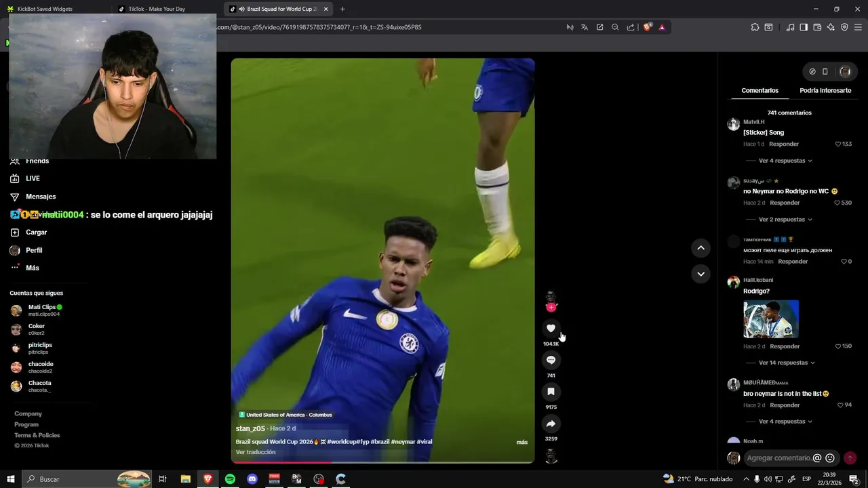Like the Russian comment with 0 likes
868x488 pixels.
(x=844, y=262)
